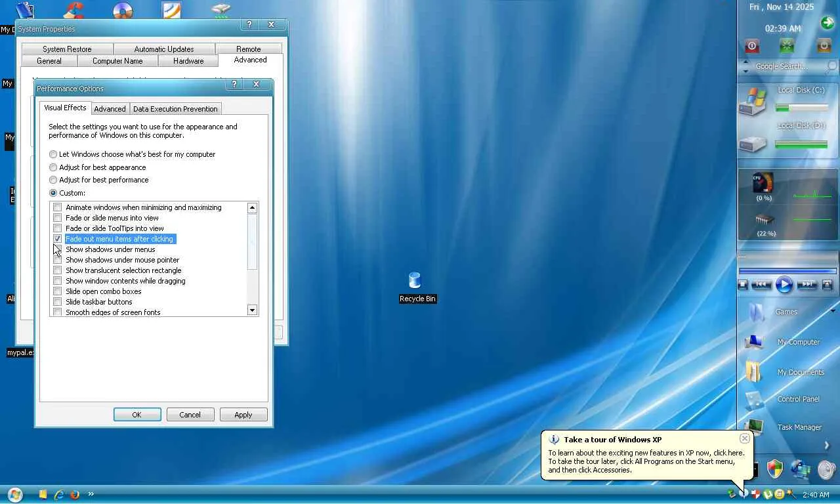Open the yellow folder Quick Launch icon

pos(43,494)
